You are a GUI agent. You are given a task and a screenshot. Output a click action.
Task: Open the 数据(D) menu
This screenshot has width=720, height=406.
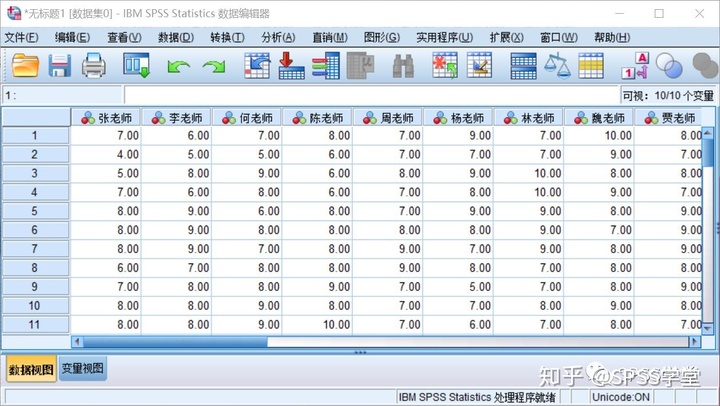[176, 37]
